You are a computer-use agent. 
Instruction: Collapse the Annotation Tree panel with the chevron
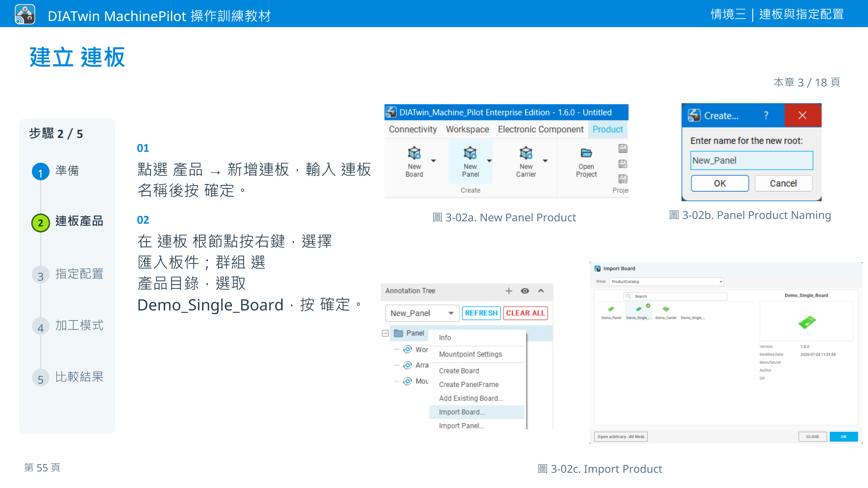541,291
